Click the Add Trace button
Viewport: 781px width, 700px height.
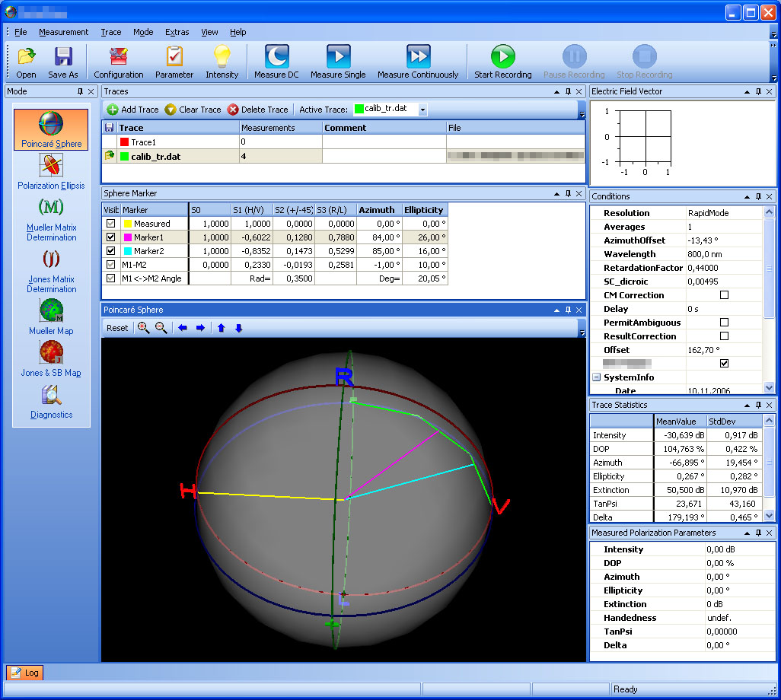pos(132,110)
